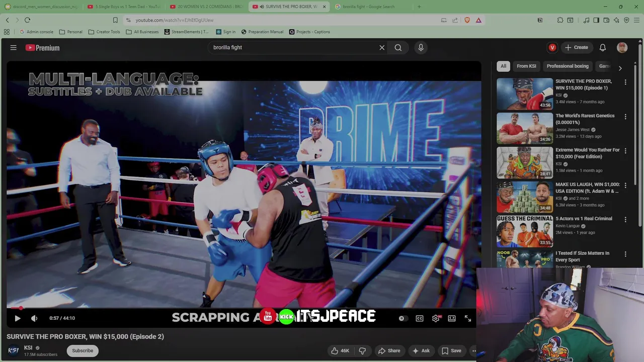Screen dimensions: 644x362
Task: Switch to brorilla fight Google Search tab
Action: tap(371, 7)
